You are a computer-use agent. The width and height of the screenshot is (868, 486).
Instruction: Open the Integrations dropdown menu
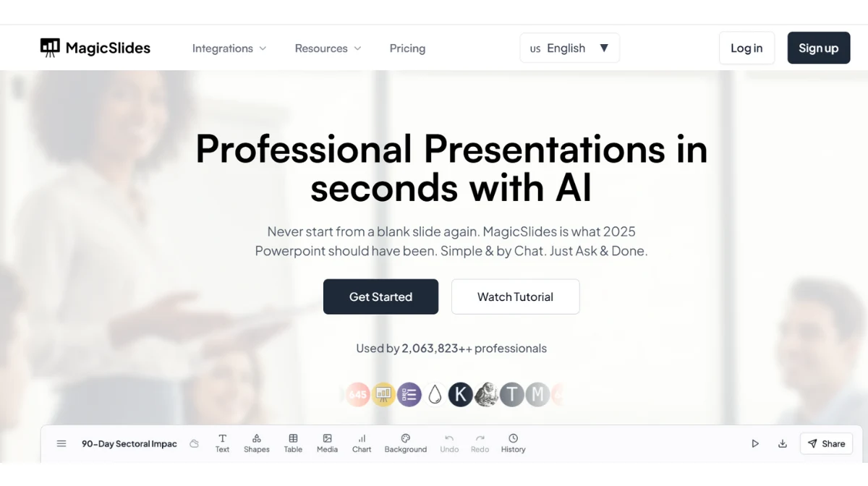point(229,48)
